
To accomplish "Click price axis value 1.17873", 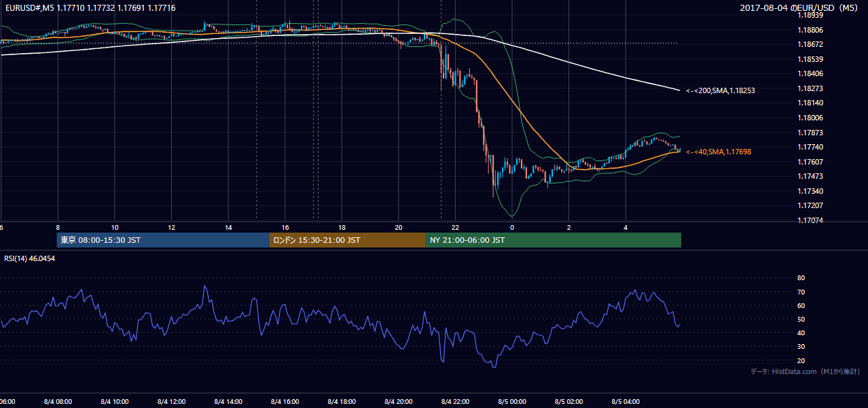I will [810, 133].
